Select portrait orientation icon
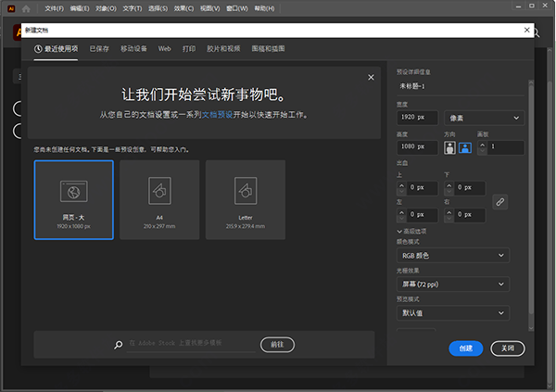Image resolution: width=556 pixels, height=392 pixels. (450, 147)
